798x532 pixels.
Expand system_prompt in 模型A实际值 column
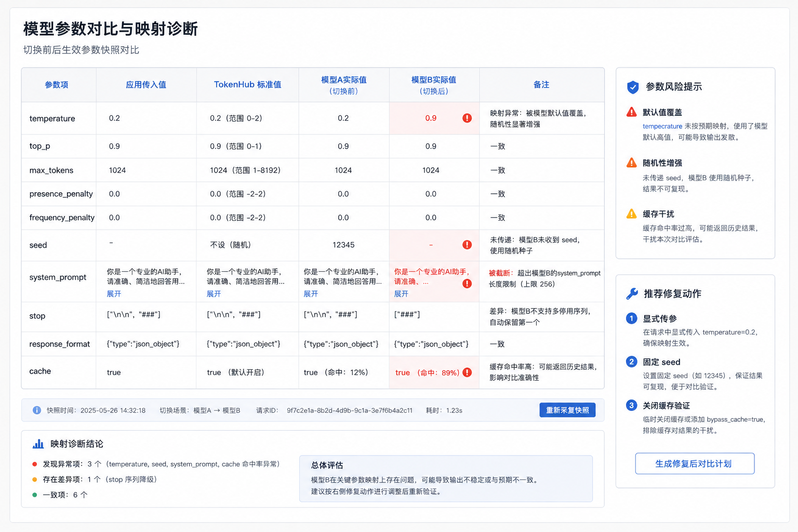pyautogui.click(x=311, y=294)
